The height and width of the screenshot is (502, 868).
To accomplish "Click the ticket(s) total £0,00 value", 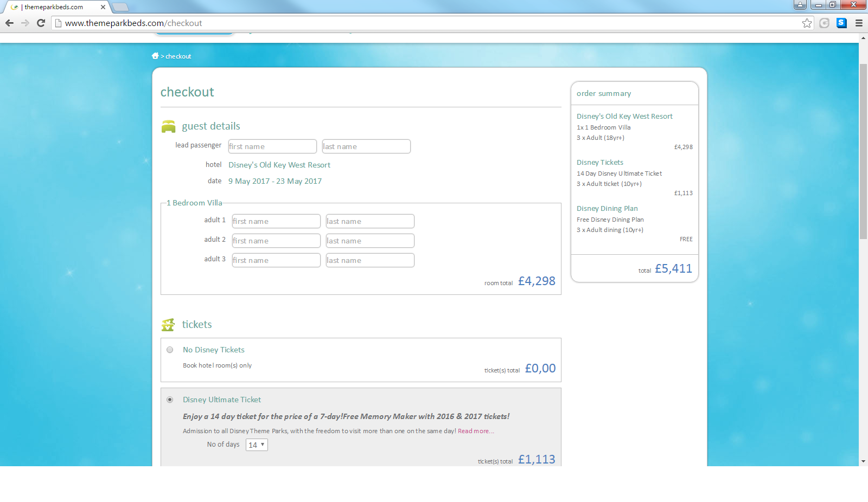I will point(540,368).
